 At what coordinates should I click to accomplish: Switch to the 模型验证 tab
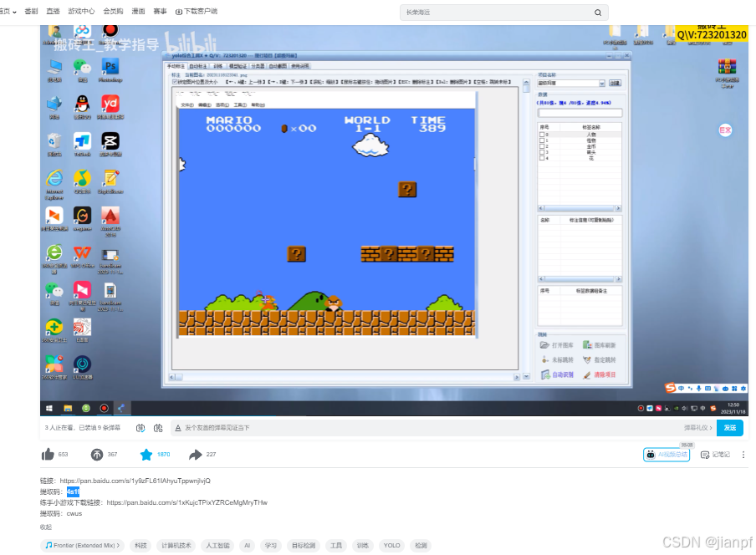(x=238, y=66)
